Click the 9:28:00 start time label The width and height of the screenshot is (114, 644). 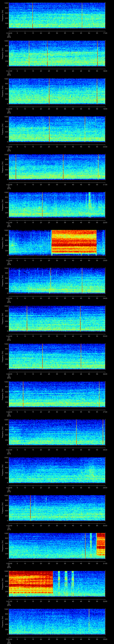click(x=9, y=487)
